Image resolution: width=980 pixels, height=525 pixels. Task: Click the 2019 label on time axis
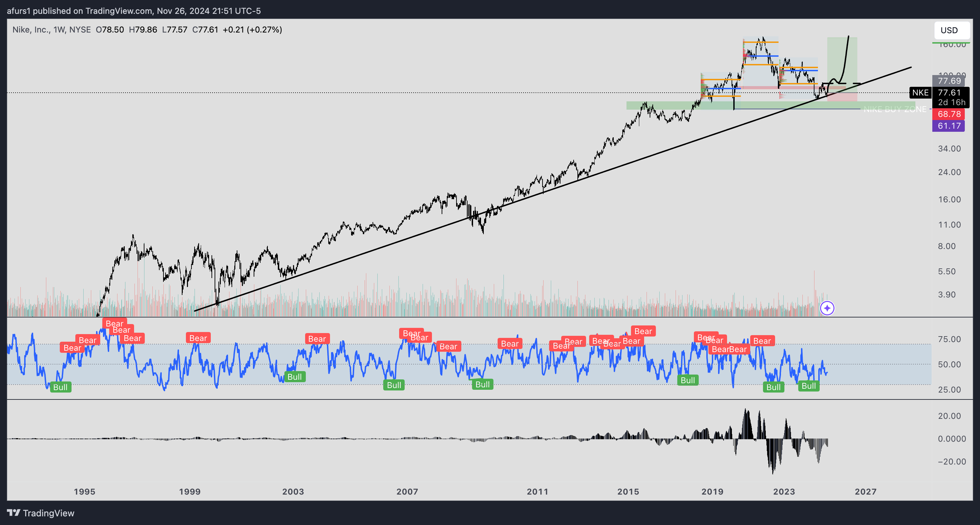point(712,491)
